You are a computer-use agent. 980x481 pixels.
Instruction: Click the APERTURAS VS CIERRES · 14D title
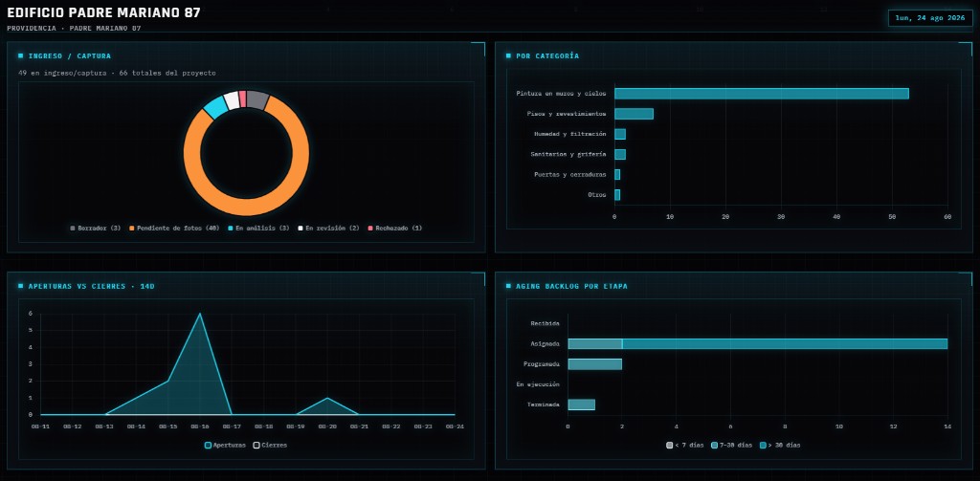pyautogui.click(x=91, y=286)
